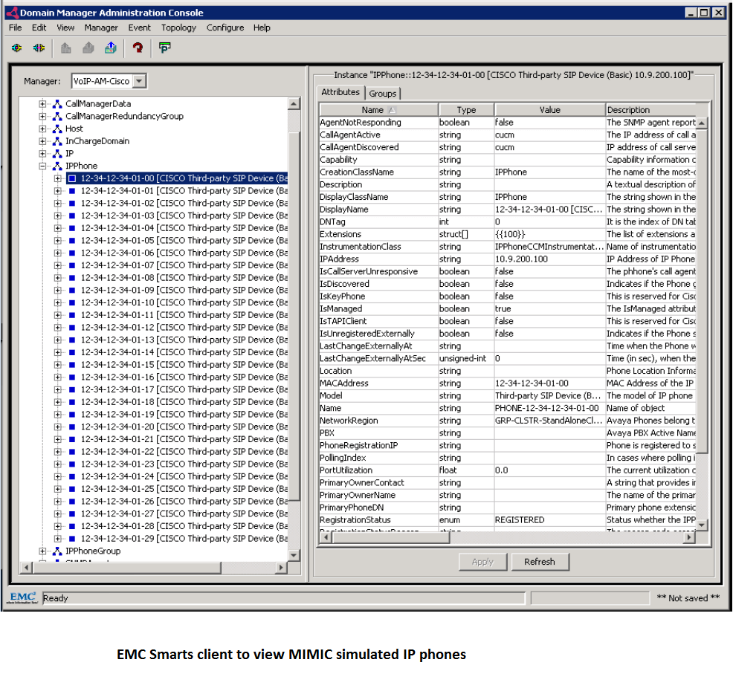Click the IPAddress value 10.9.200.100
733x700 pixels.
point(521,259)
